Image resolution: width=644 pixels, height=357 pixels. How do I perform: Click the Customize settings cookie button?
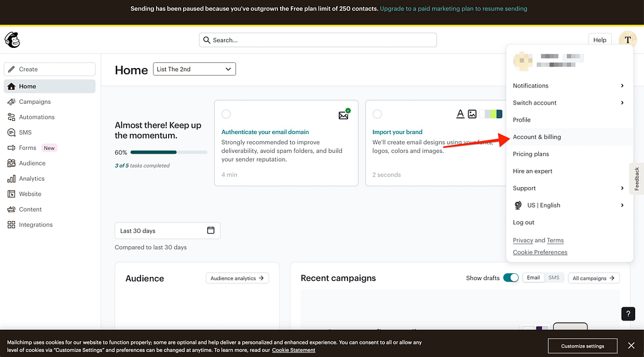pyautogui.click(x=582, y=346)
